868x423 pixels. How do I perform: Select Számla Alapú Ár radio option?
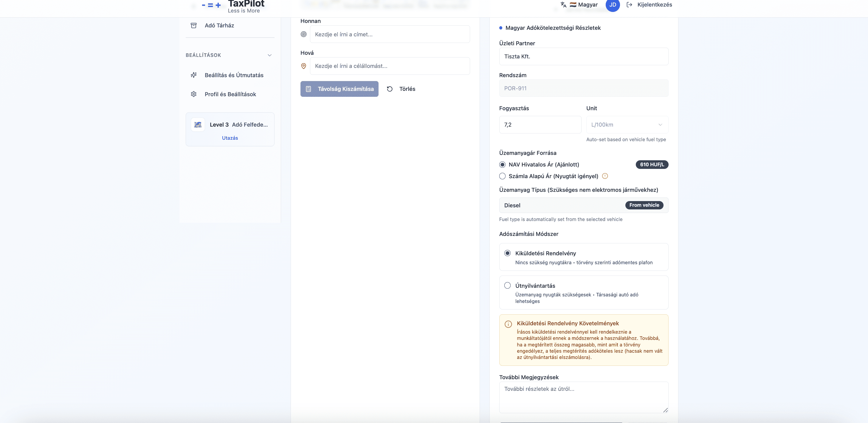[502, 176]
